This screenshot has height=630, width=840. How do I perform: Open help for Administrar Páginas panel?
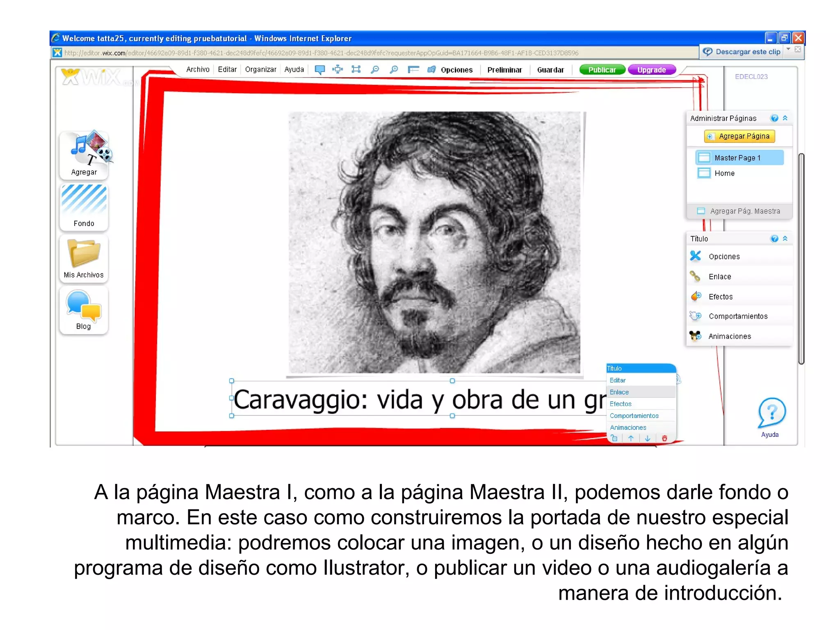pyautogui.click(x=774, y=118)
